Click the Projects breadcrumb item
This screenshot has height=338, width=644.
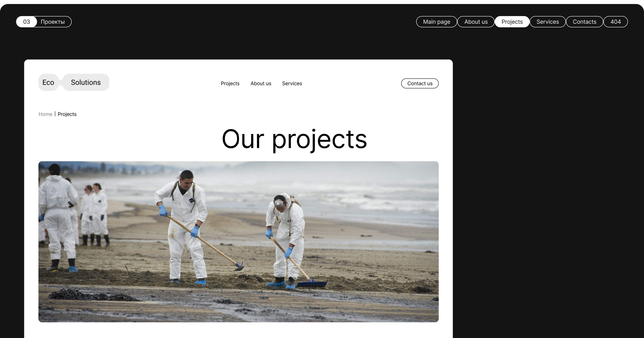click(67, 114)
